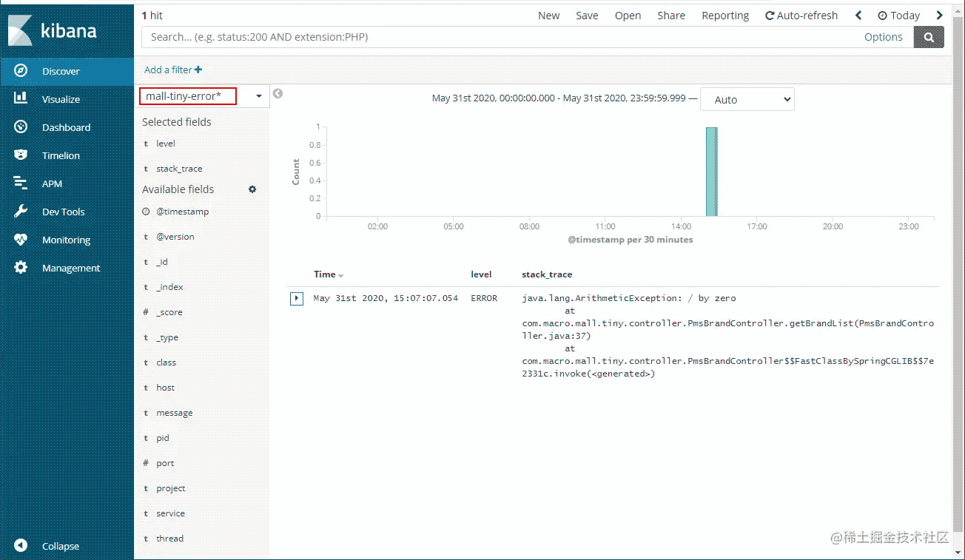
Task: Open Monitoring heartbeat icon
Action: [x=21, y=240]
